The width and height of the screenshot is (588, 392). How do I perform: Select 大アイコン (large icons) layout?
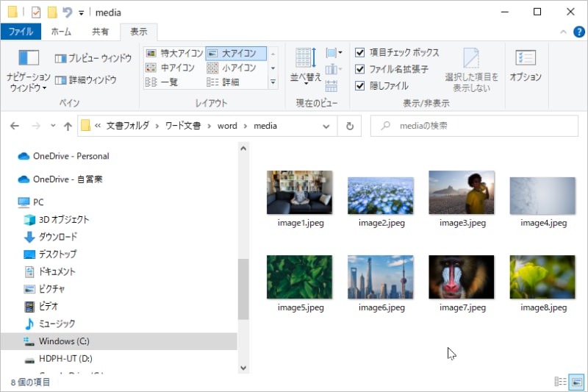(x=235, y=53)
